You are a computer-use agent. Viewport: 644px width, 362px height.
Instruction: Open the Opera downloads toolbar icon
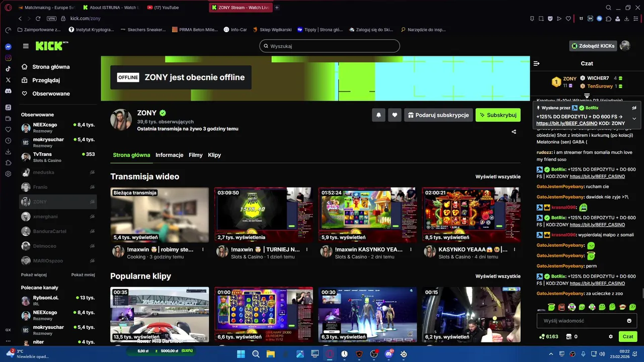627,19
